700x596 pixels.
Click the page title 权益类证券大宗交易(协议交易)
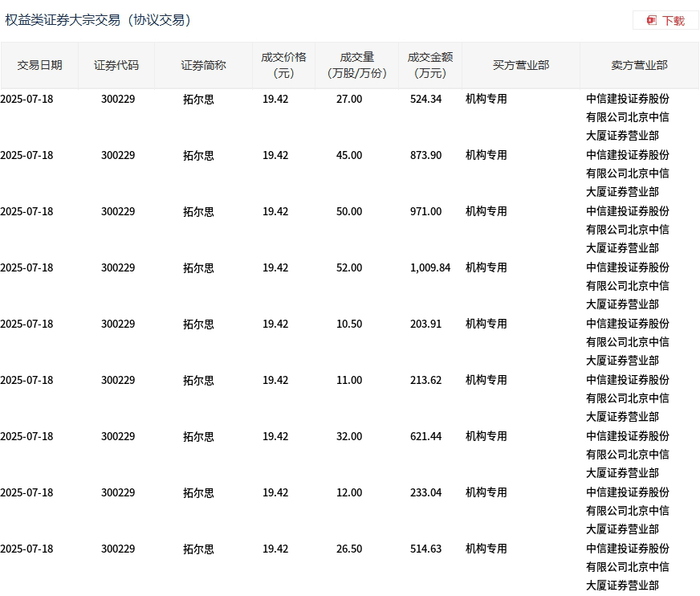click(x=98, y=20)
